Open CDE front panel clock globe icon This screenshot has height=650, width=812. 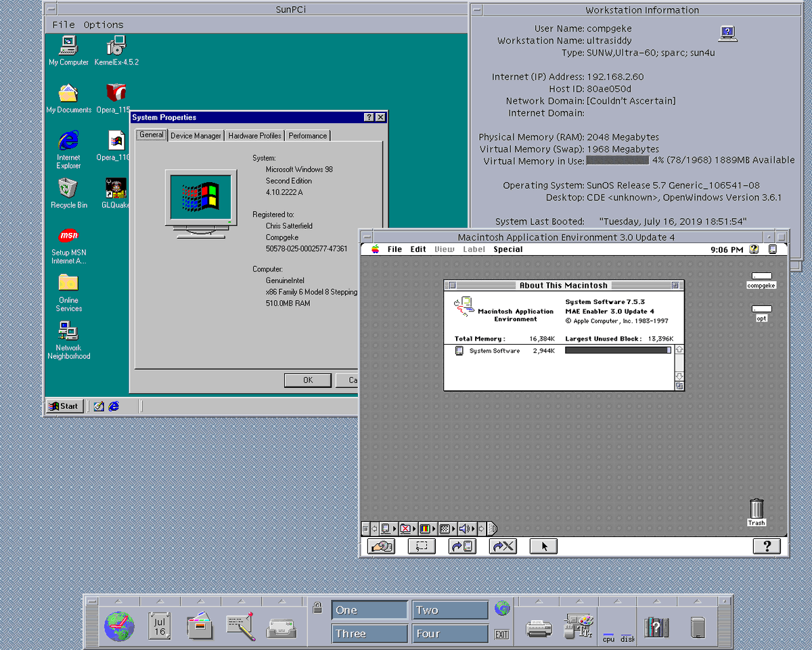(119, 626)
